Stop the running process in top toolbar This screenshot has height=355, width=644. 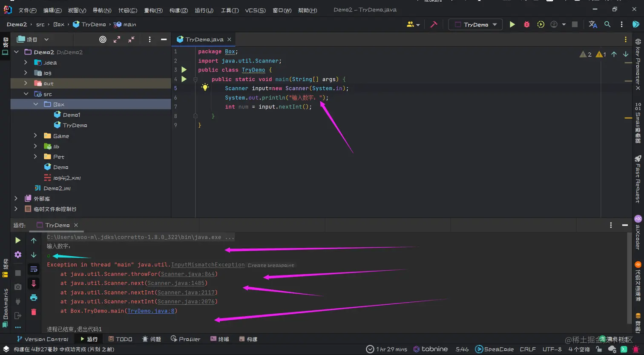coord(575,25)
